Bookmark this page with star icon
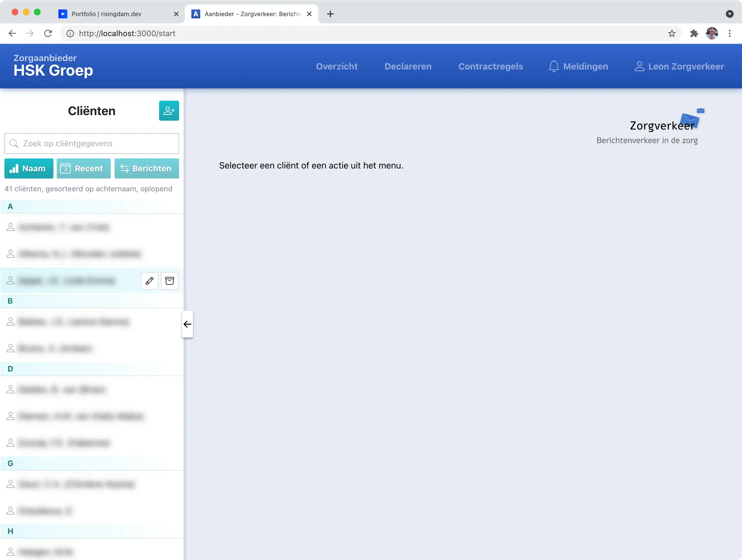This screenshot has width=742, height=560. [672, 34]
